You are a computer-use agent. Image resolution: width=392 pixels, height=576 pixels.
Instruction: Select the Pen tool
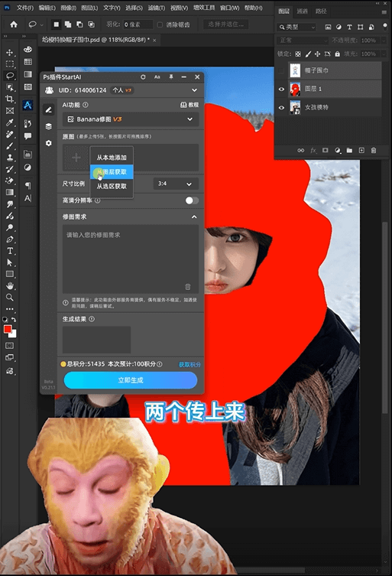pyautogui.click(x=9, y=239)
